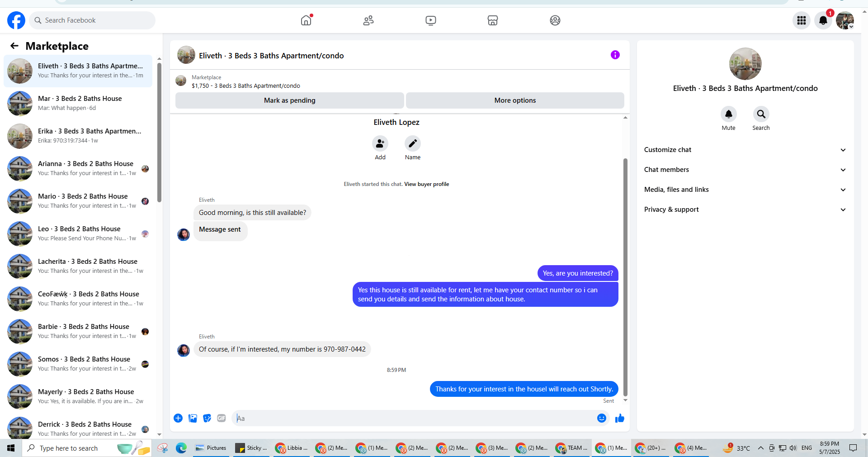
Task: Click View buyer profile link
Action: coord(426,184)
